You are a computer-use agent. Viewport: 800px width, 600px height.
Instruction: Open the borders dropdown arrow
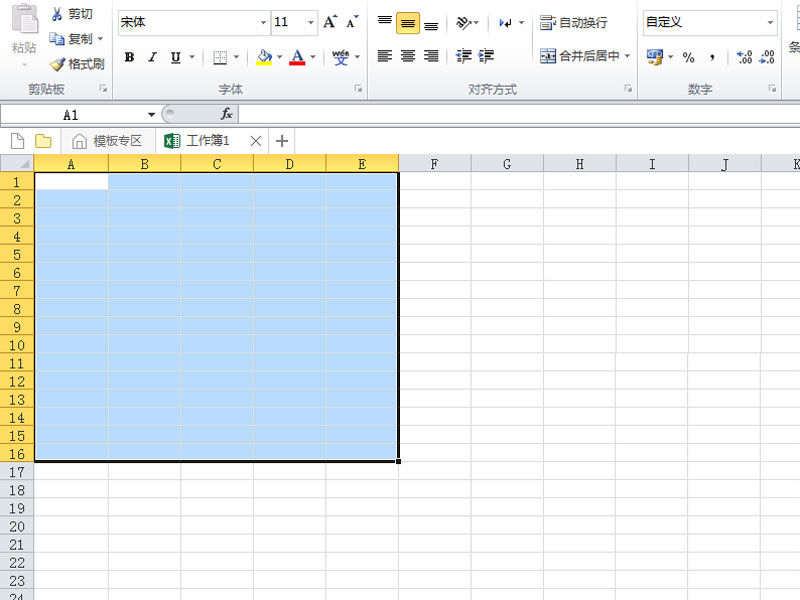(x=236, y=57)
